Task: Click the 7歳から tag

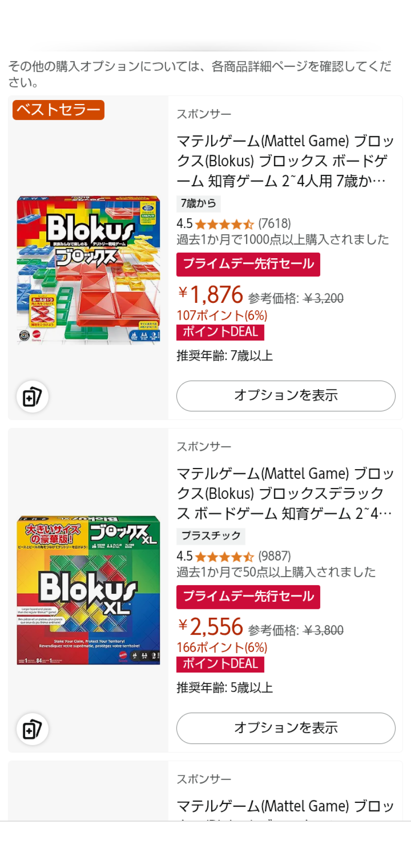Action: (198, 204)
